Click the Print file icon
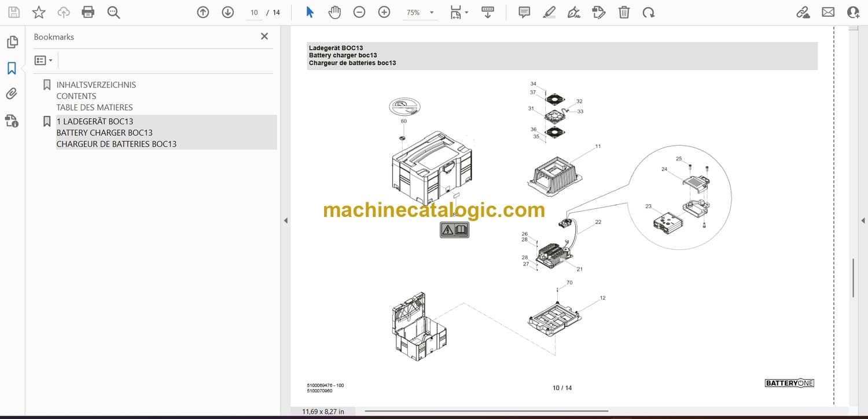This screenshot has height=419, width=868. (x=88, y=12)
